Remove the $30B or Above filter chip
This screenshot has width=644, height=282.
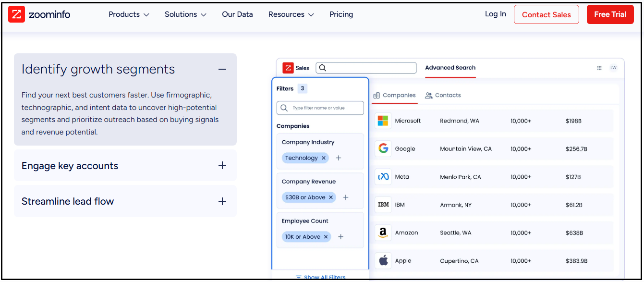(331, 197)
